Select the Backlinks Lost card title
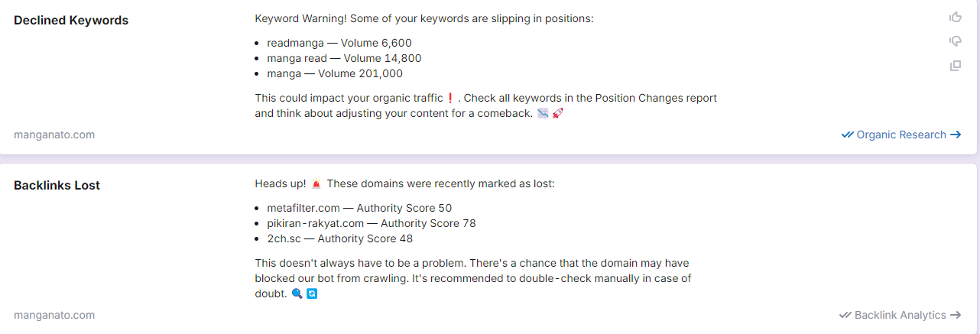Image resolution: width=980 pixels, height=334 pixels. (57, 185)
